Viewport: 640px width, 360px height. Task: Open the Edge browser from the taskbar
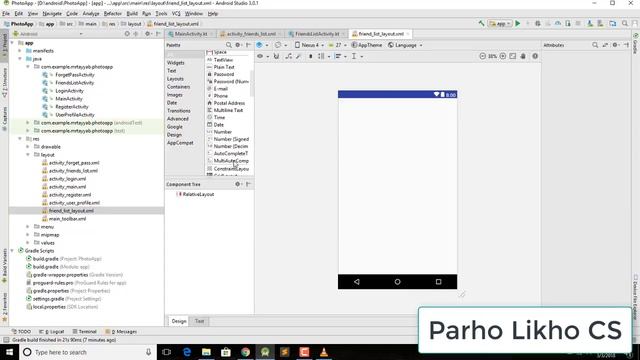187,352
